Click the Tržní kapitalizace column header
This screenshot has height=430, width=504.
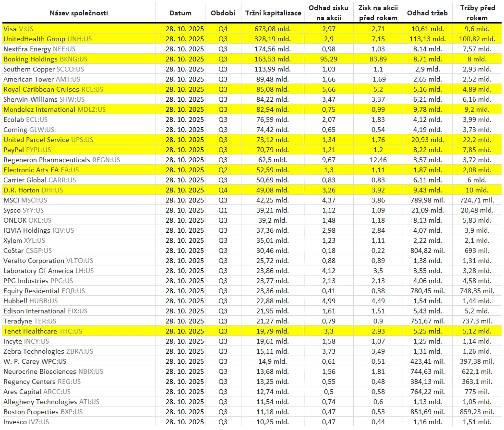pos(273,13)
